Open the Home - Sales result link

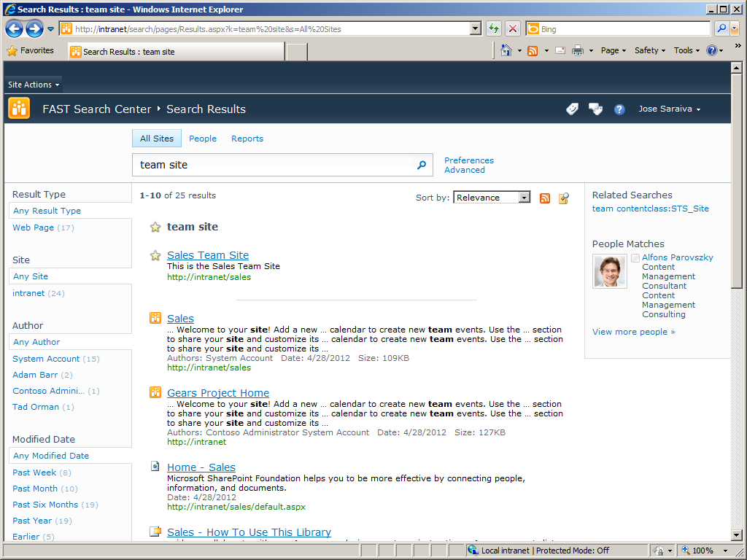click(x=201, y=467)
